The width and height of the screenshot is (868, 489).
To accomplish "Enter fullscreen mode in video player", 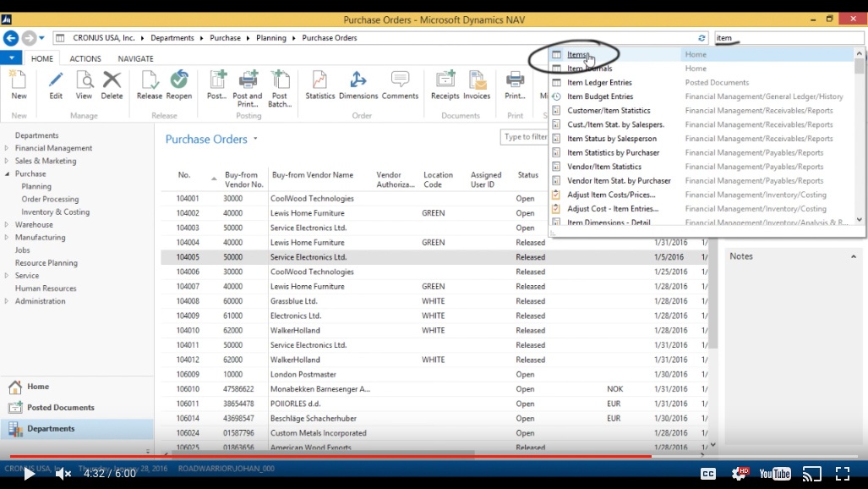I will pyautogui.click(x=842, y=474).
